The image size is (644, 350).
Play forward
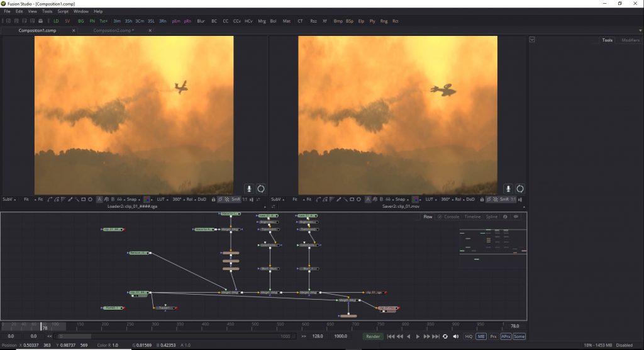(x=418, y=336)
